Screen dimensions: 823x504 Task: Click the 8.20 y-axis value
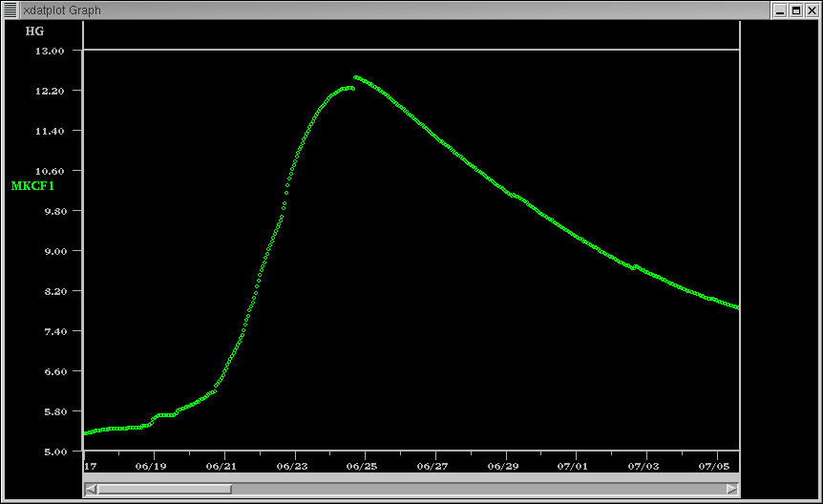[x=55, y=291]
